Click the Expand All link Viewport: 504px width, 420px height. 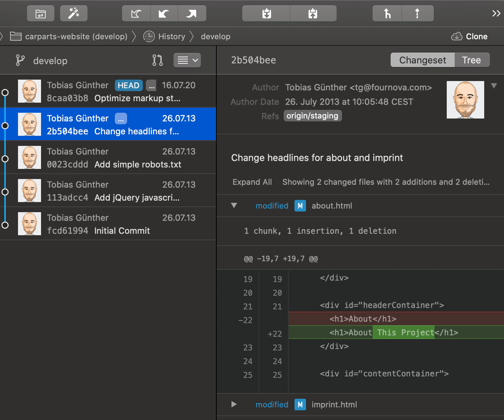tap(252, 182)
